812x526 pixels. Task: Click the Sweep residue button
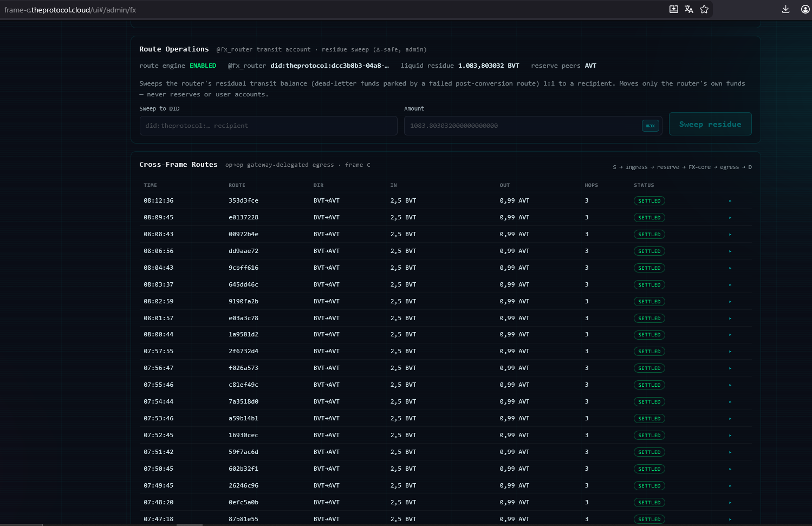coord(710,124)
